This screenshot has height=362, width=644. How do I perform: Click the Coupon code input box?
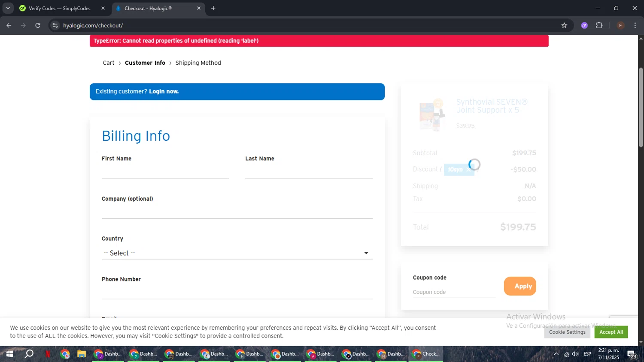[454, 292]
